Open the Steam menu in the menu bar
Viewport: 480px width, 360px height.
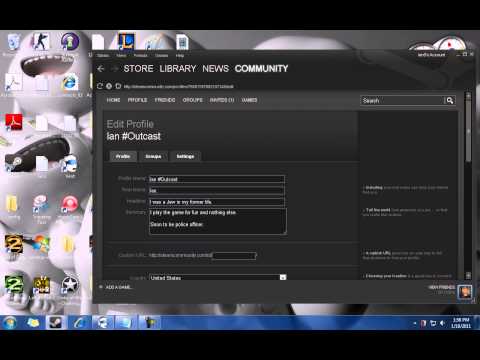coord(103,55)
